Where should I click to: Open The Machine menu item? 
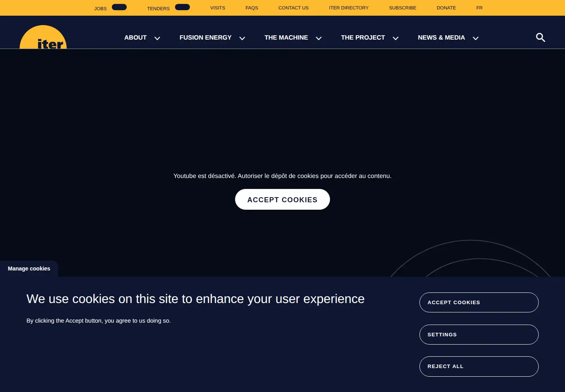click(x=286, y=38)
